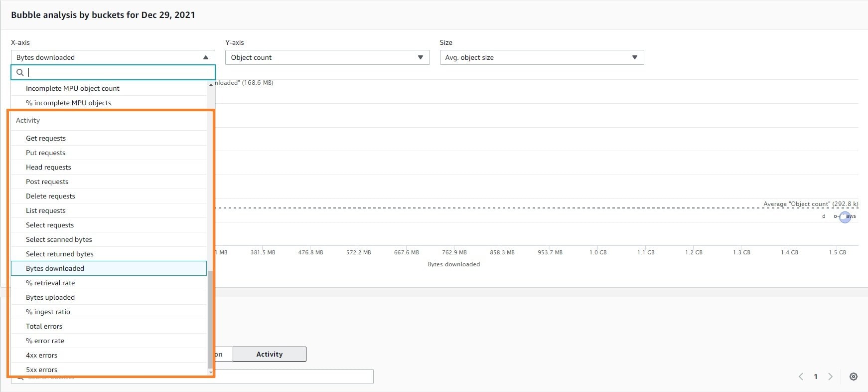
Task: Select Delete requests in Activity list
Action: click(x=50, y=196)
